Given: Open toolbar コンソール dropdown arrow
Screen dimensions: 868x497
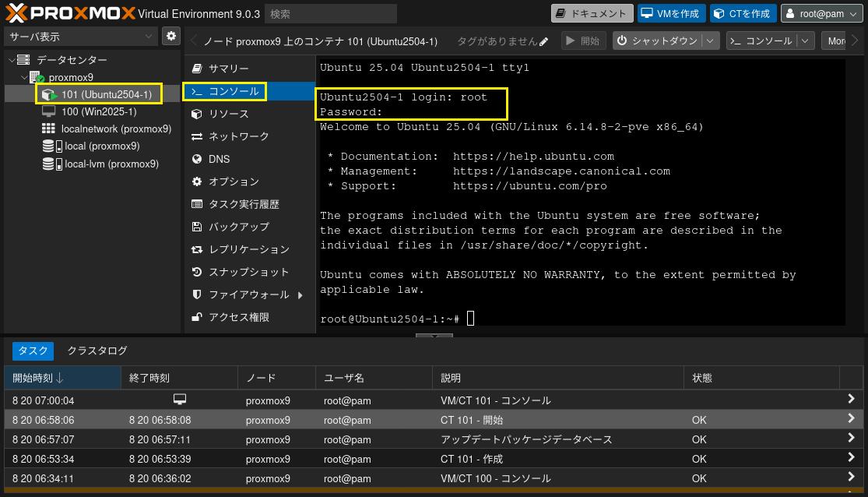Looking at the screenshot, I should (x=806, y=41).
